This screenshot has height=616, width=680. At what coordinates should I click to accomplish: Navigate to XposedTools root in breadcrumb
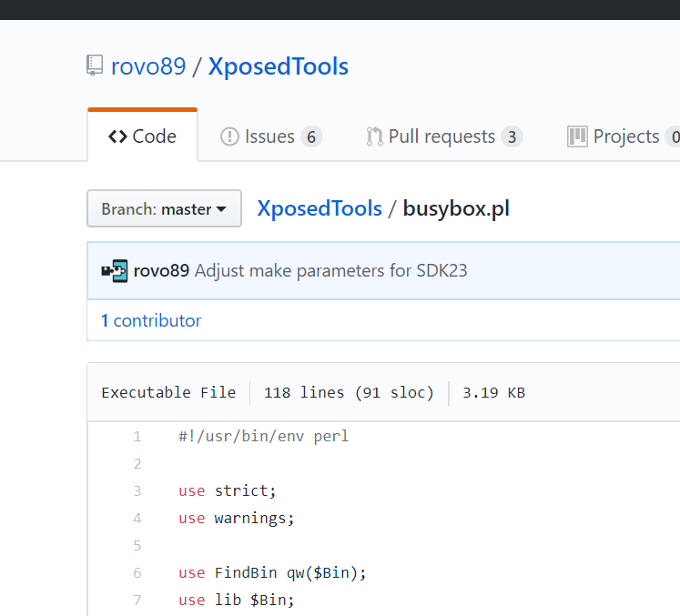(320, 208)
